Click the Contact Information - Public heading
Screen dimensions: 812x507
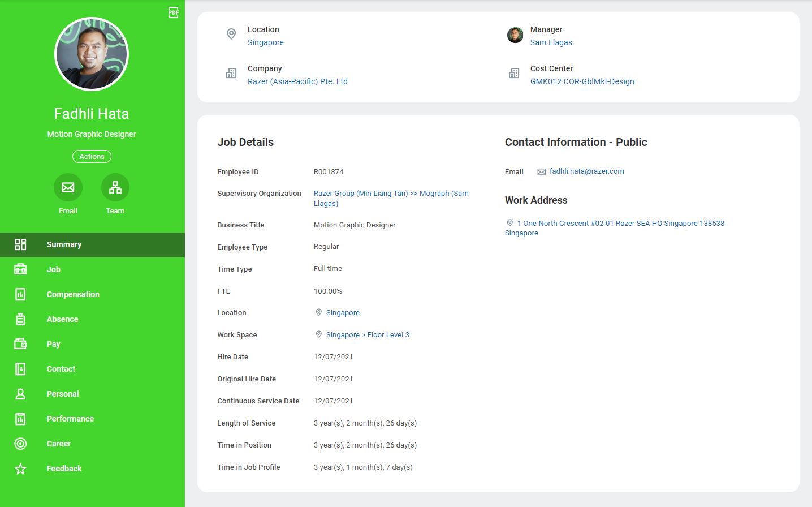pyautogui.click(x=576, y=143)
